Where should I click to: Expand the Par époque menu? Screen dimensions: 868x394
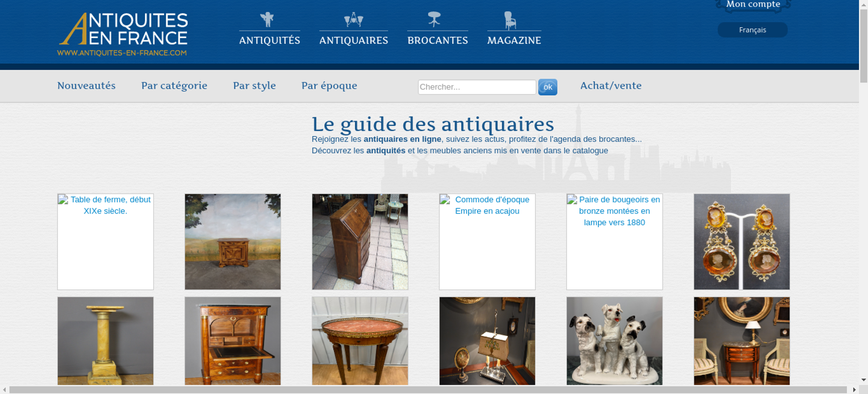(x=329, y=85)
